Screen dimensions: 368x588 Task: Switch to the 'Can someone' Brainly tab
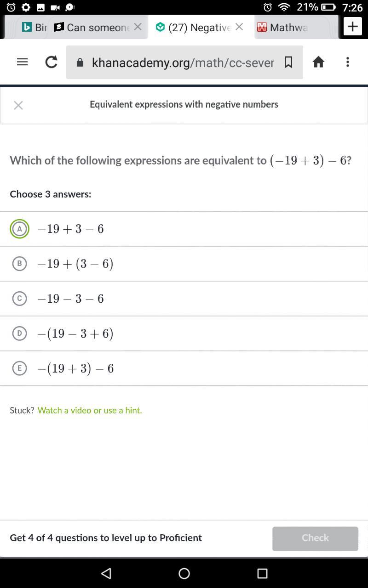[x=92, y=27]
